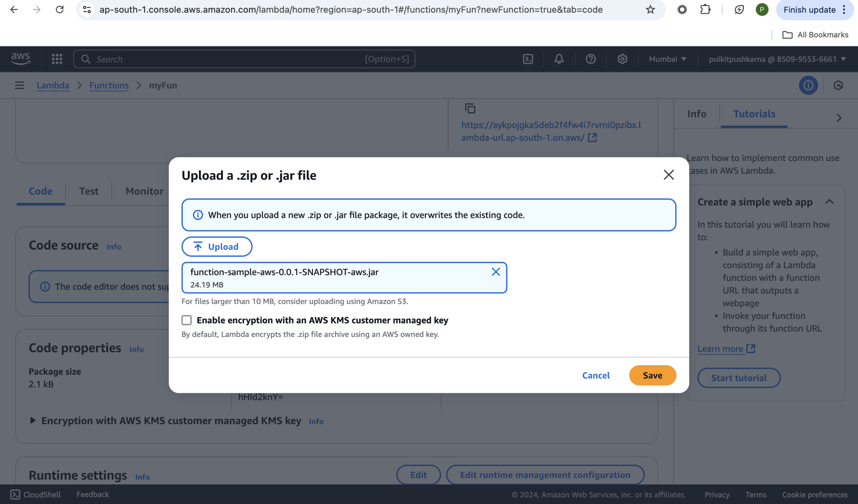Image resolution: width=858 pixels, height=504 pixels.
Task: Bookmark this page with the star icon
Action: [650, 10]
